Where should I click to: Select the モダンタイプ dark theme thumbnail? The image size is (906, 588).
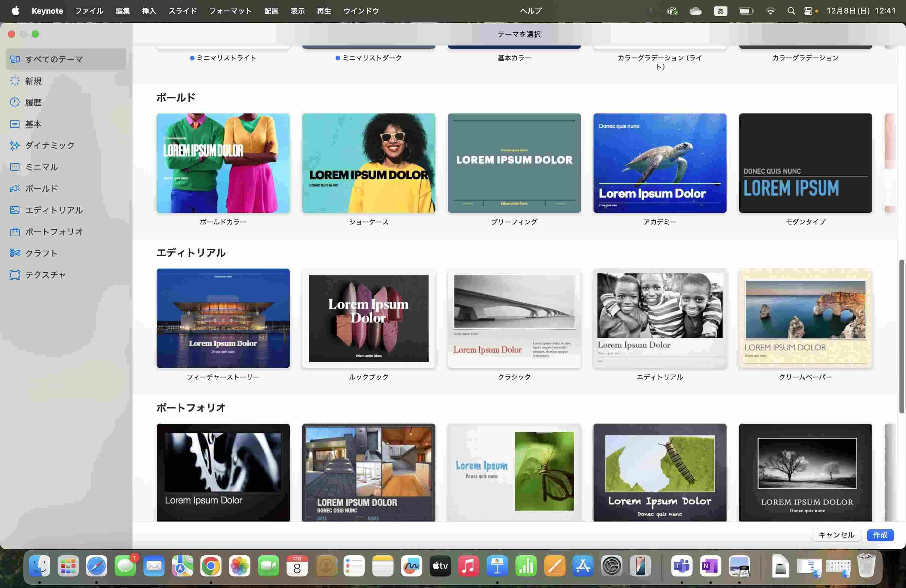point(806,163)
